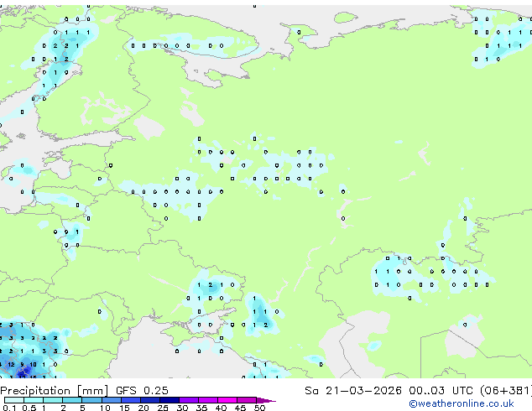This screenshot has height=411, width=532.
Task: Select the 2–5 mm legend color box
Action: tap(72, 400)
